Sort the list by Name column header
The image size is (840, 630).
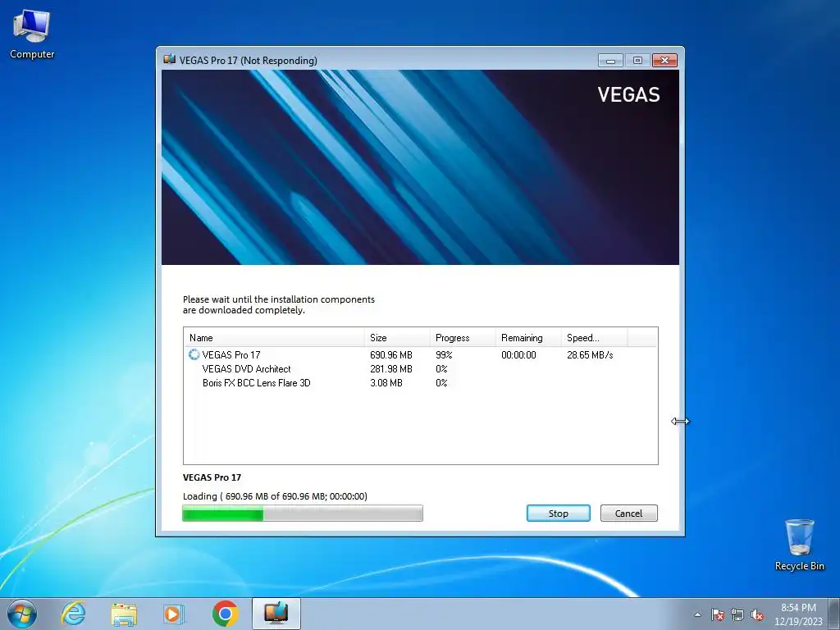274,337
